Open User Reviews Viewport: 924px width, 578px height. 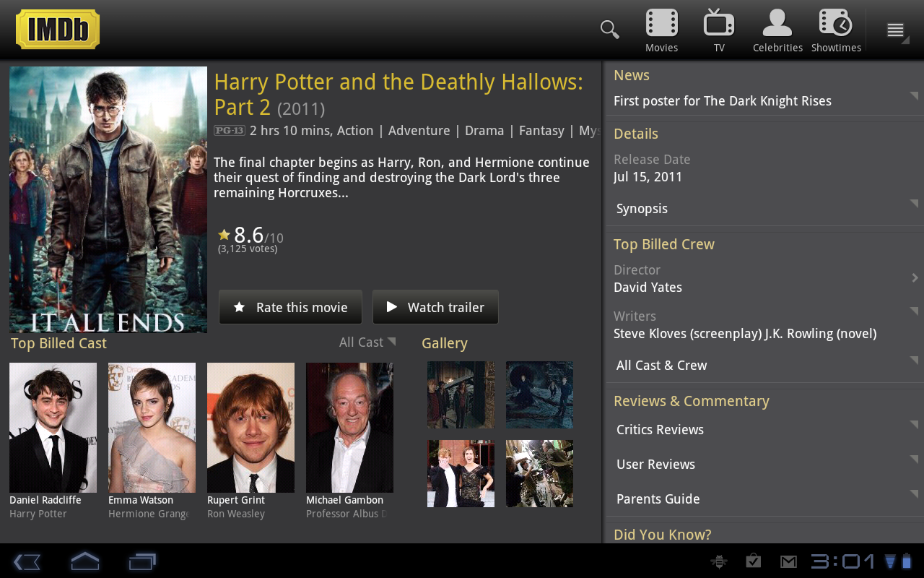point(764,465)
